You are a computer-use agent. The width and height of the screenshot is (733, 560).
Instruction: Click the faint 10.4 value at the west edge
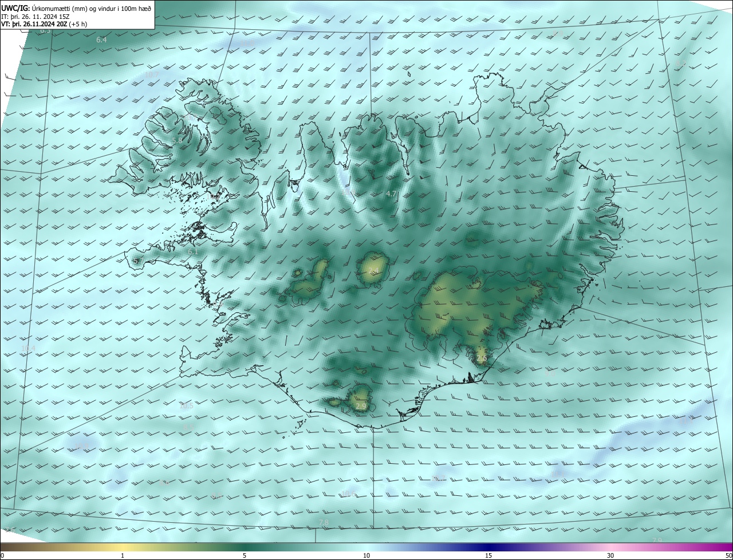pyautogui.click(x=28, y=348)
